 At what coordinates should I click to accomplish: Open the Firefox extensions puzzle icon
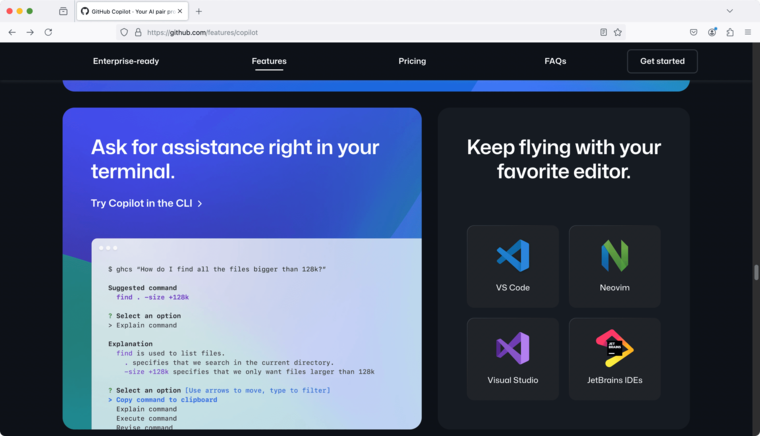[x=730, y=32]
